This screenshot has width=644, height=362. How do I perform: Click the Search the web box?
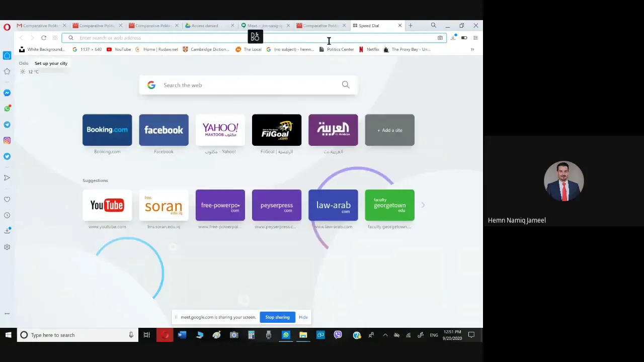tap(249, 85)
